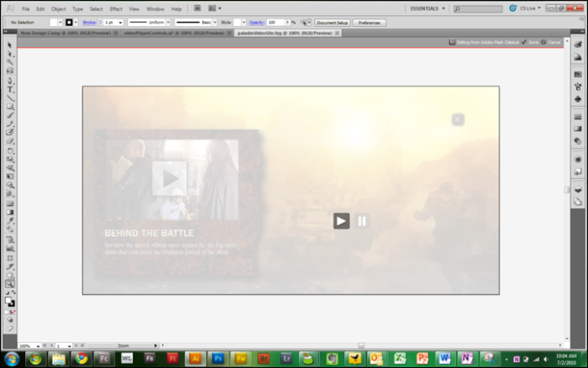588x368 pixels.
Task: Open Chrome from the taskbar
Action: (x=81, y=359)
